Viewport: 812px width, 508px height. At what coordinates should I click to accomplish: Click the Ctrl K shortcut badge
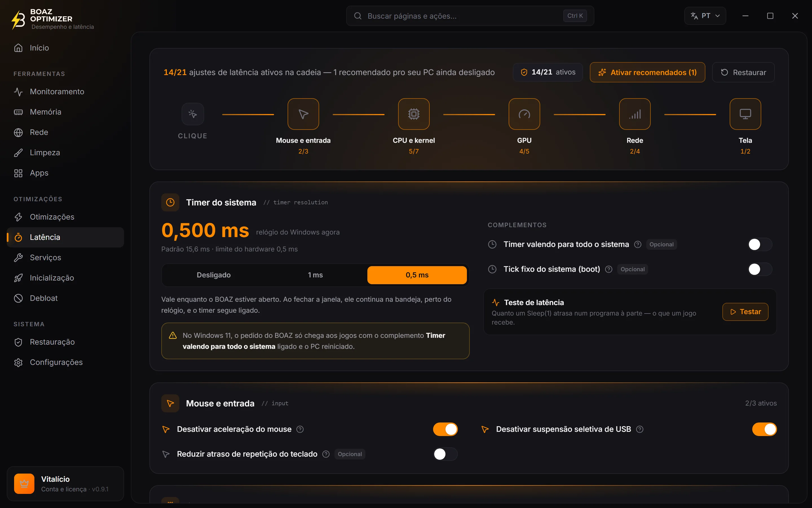point(575,16)
